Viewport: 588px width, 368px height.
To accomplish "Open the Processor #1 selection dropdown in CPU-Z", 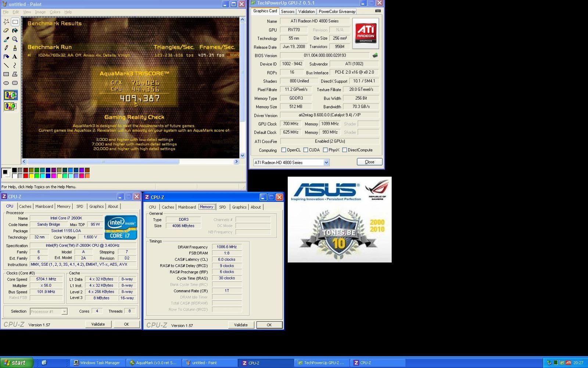I will point(64,311).
